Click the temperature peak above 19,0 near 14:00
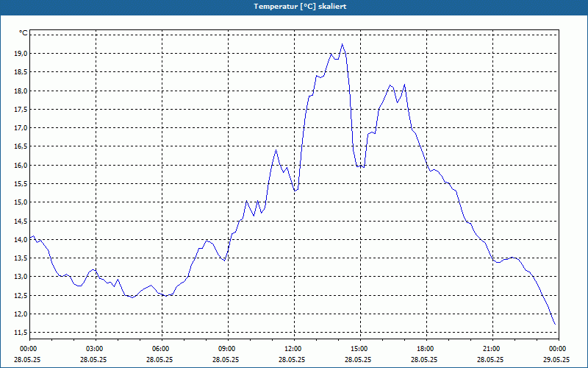588x368 pixels. (342, 44)
